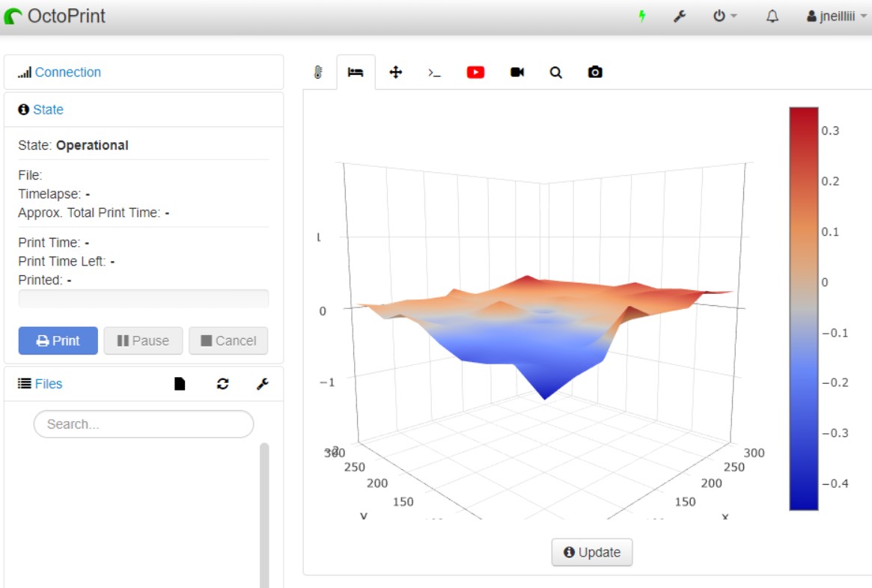Screen dimensions: 872x588
Task: Click the OctoPrint logo
Action: pos(55,16)
